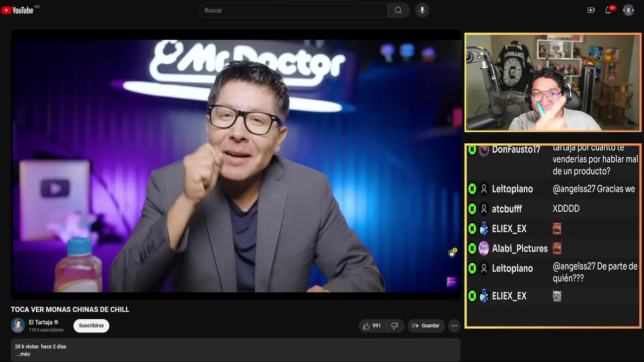
Task: Like the video with thumbs up
Action: 366,326
